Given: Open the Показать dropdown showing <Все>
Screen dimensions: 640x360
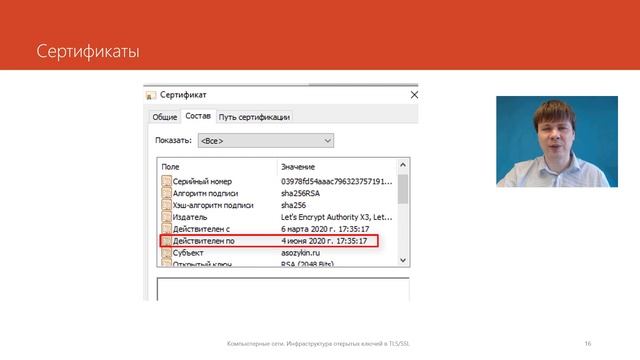Looking at the screenshot, I should point(266,141).
